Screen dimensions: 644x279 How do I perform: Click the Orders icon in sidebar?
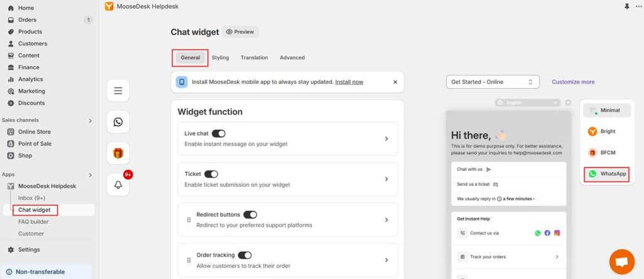(11, 20)
